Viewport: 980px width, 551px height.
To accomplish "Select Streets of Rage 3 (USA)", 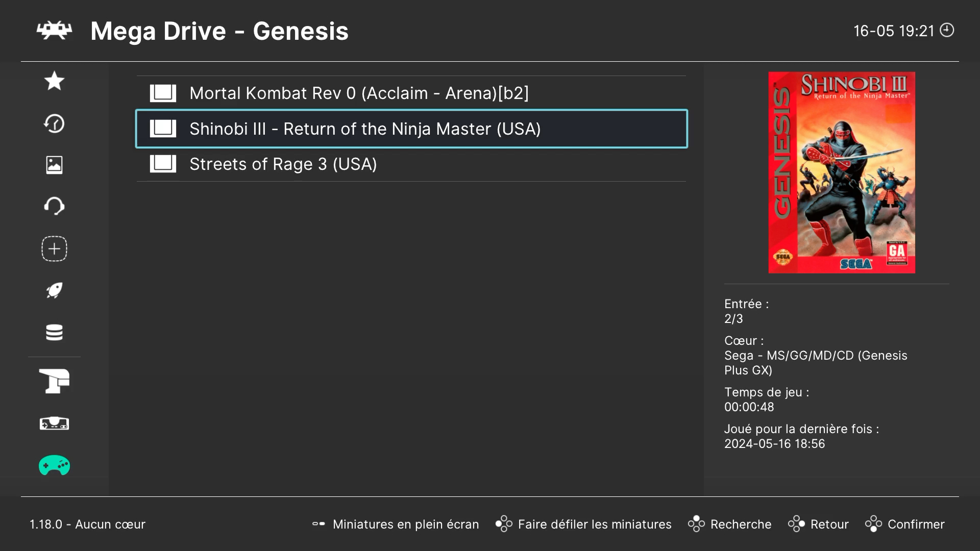I will click(x=283, y=164).
